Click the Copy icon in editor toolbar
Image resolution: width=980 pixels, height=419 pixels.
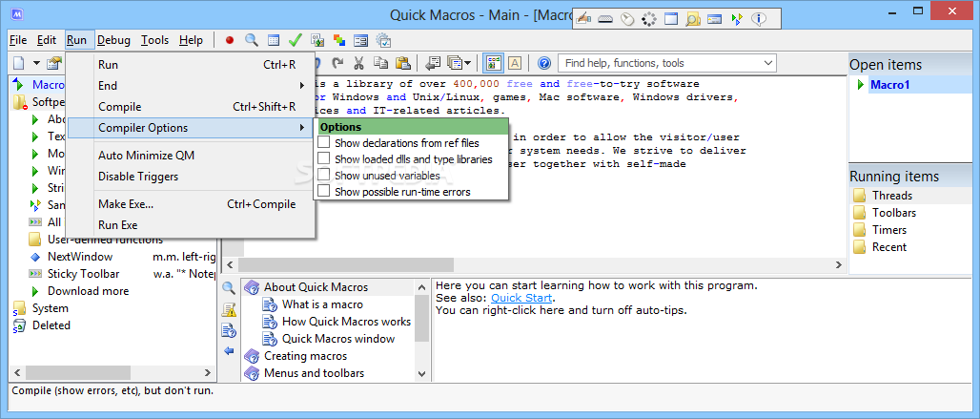380,63
